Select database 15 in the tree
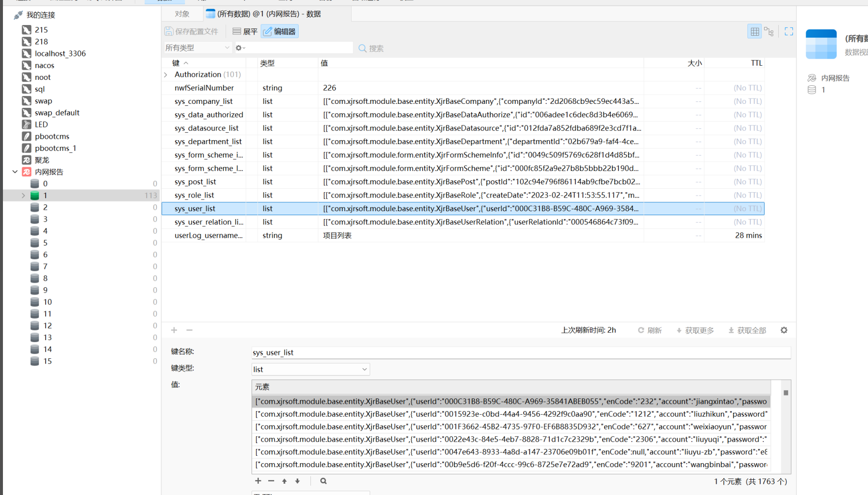This screenshot has height=495, width=868. pos(47,361)
